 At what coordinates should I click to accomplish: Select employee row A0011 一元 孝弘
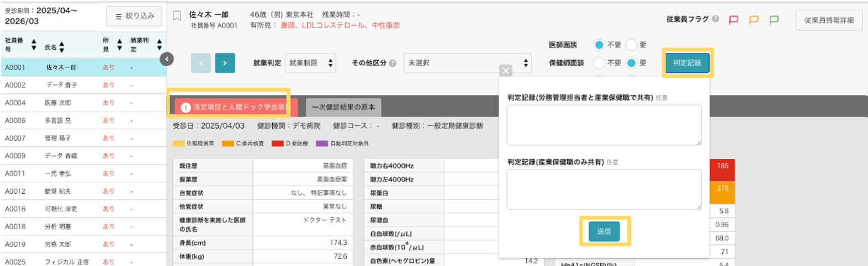pyautogui.click(x=83, y=173)
